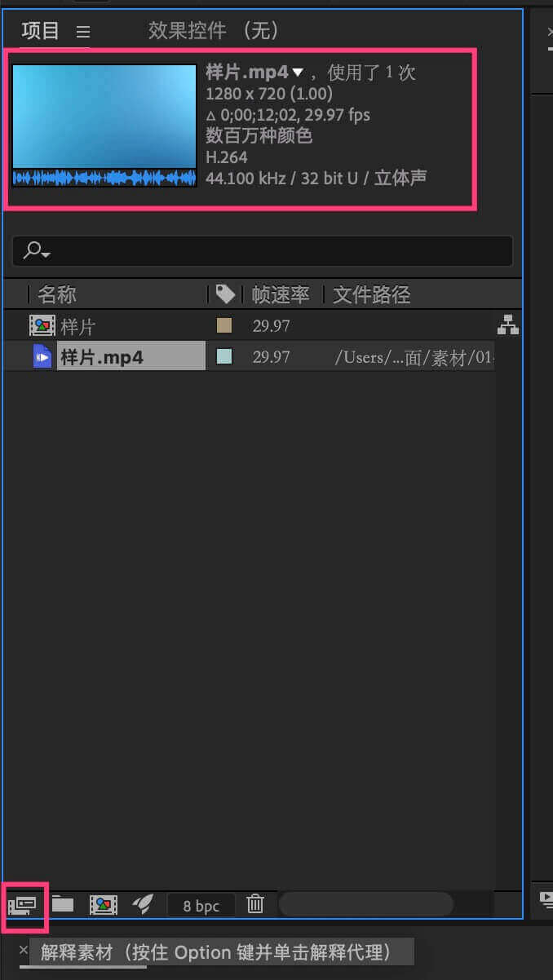The image size is (553, 980).
Task: Create a new folder in project panel
Action: pyautogui.click(x=63, y=903)
